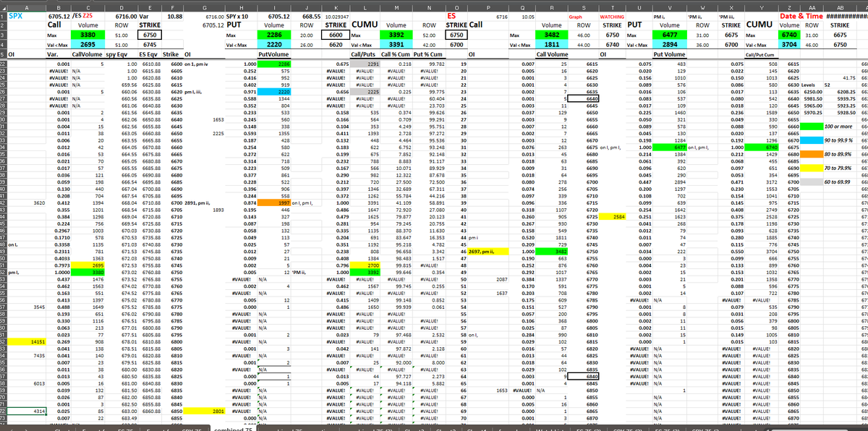Select the boxed '6600' strike cell
868x431 pixels.
click(x=336, y=34)
